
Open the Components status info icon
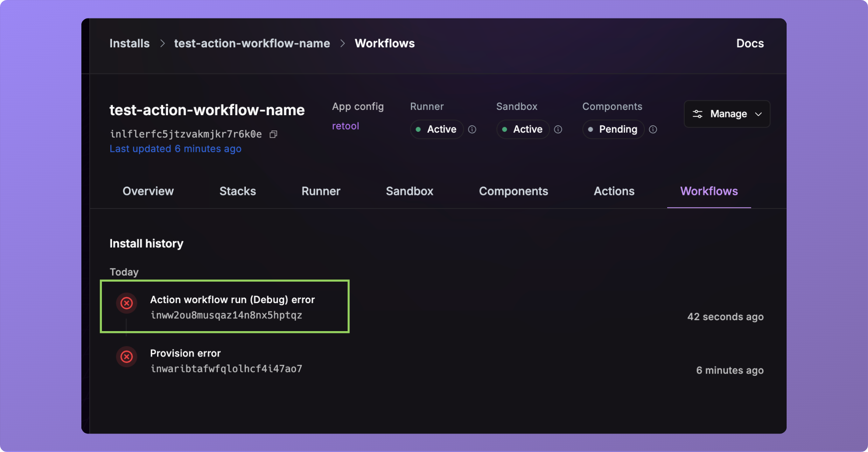coord(653,129)
